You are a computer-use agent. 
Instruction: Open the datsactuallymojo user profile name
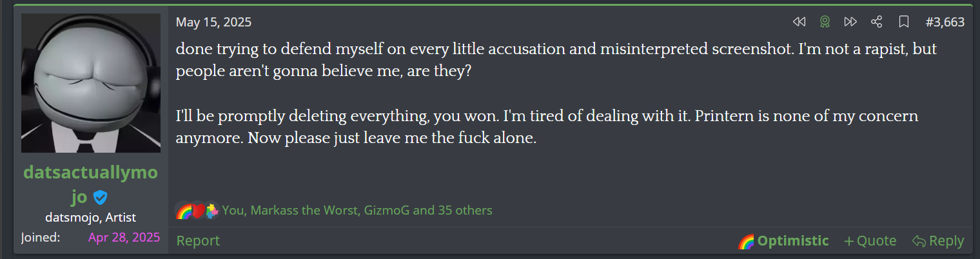pos(90,173)
